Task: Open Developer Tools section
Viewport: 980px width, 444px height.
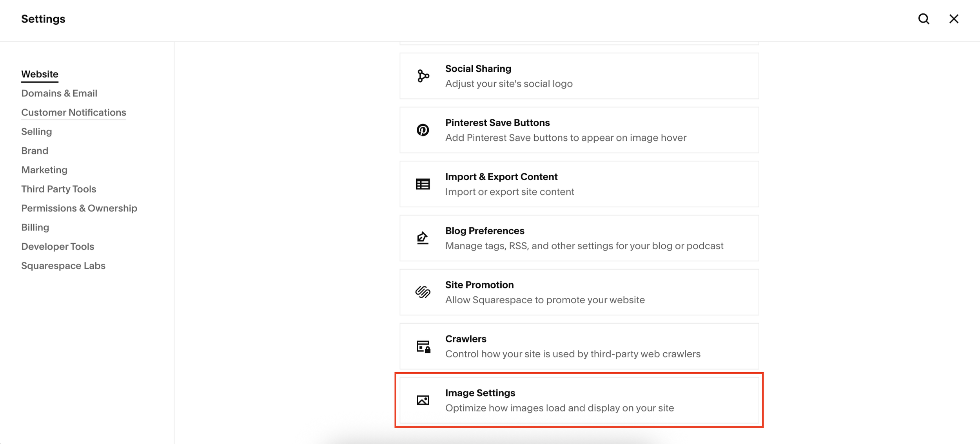Action: pos(58,246)
